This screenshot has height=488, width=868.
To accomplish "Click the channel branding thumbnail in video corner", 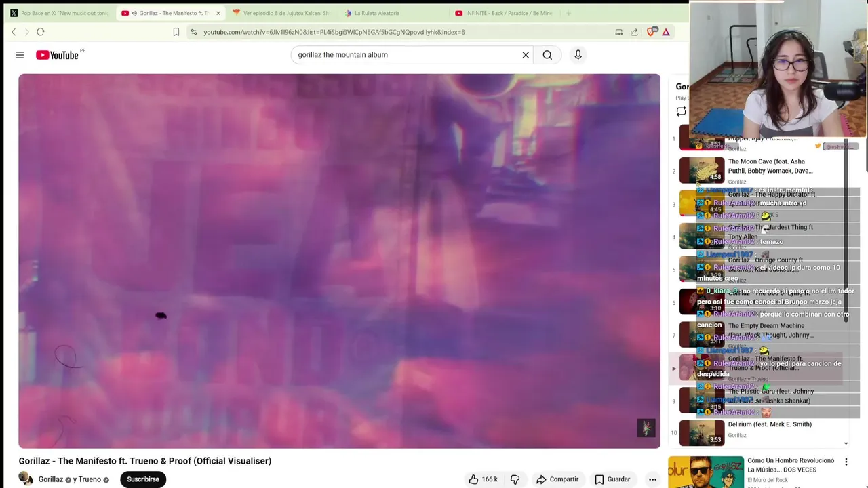I will [646, 428].
